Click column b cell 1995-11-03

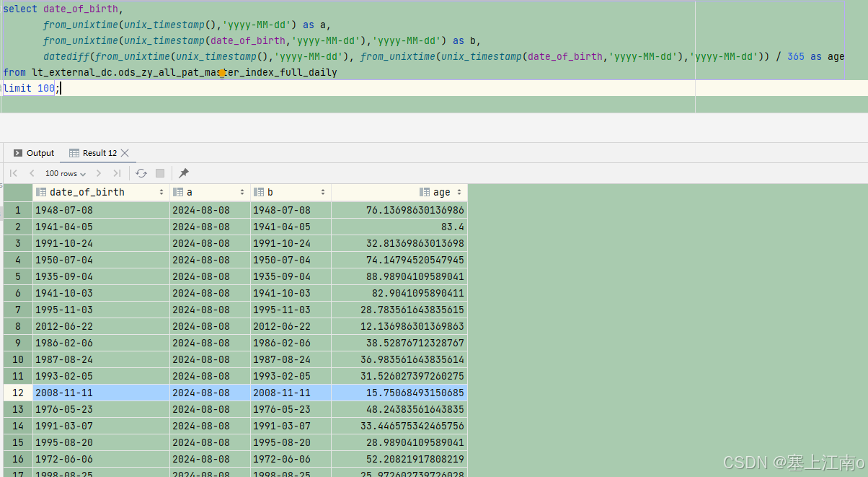coord(291,310)
